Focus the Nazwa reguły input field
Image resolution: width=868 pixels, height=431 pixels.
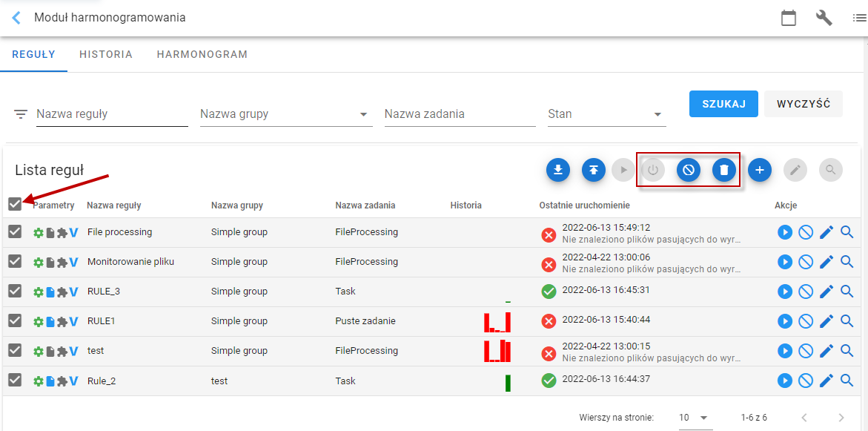click(x=112, y=115)
